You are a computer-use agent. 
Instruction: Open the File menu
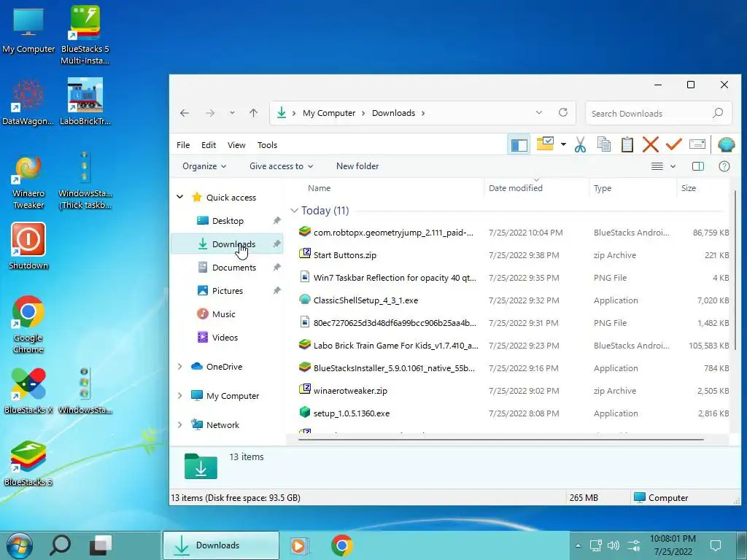pyautogui.click(x=183, y=145)
